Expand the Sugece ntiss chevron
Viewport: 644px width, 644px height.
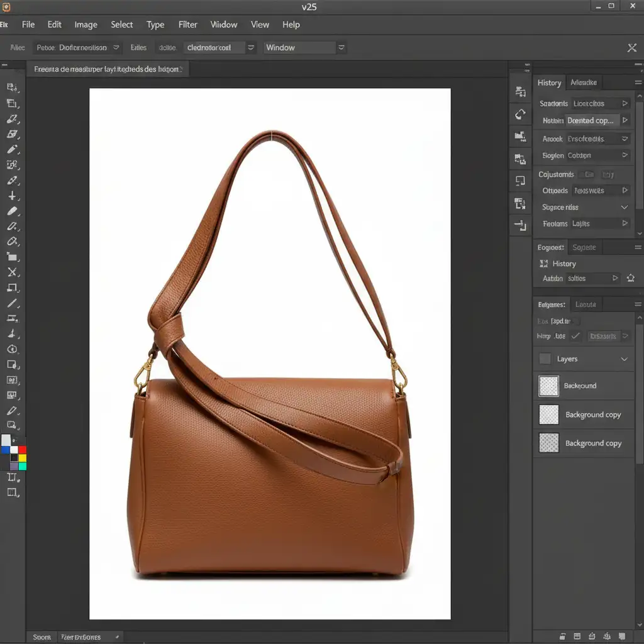(625, 207)
